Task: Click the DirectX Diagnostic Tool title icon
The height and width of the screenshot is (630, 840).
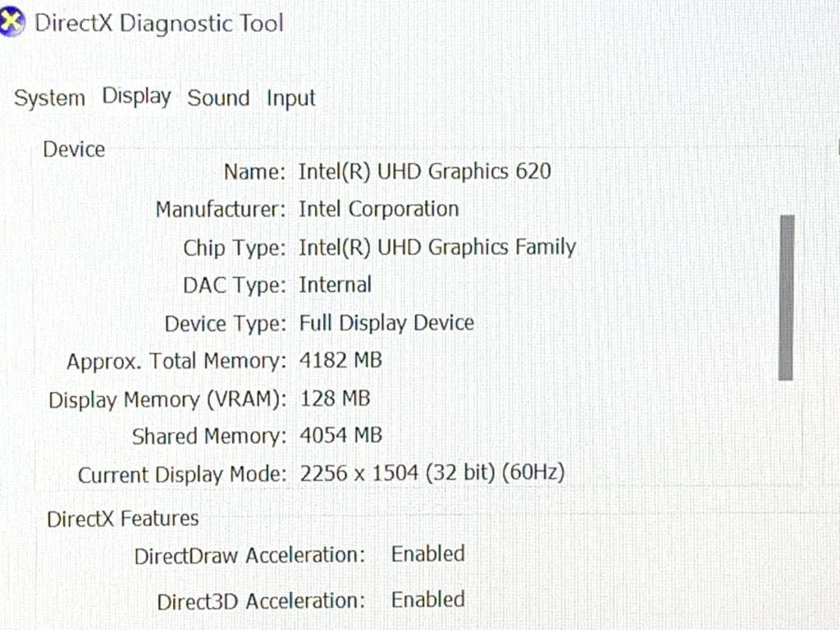Action: 11,22
